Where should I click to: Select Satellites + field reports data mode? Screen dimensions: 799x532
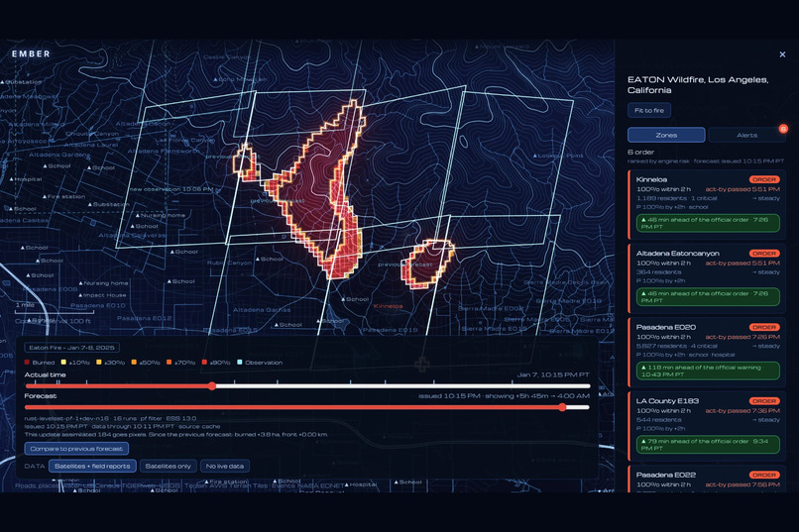pyautogui.click(x=92, y=466)
